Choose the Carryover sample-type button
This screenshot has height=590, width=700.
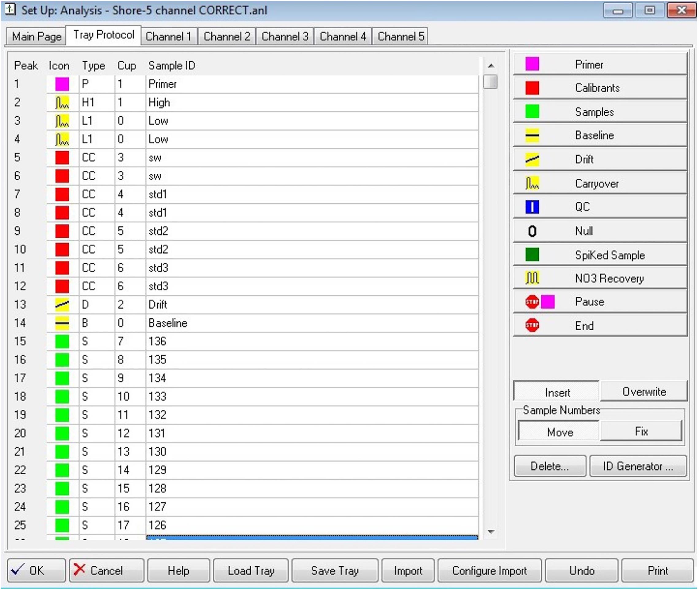[600, 183]
